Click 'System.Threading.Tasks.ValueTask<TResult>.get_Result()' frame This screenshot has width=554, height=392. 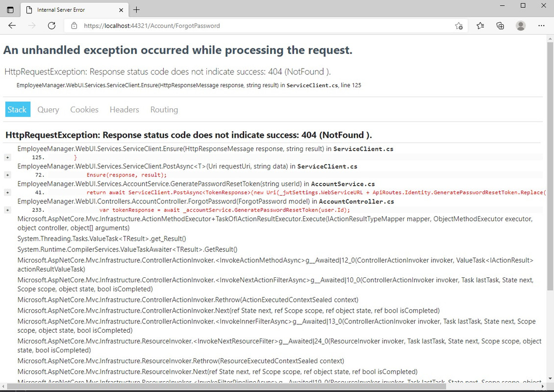(x=102, y=239)
